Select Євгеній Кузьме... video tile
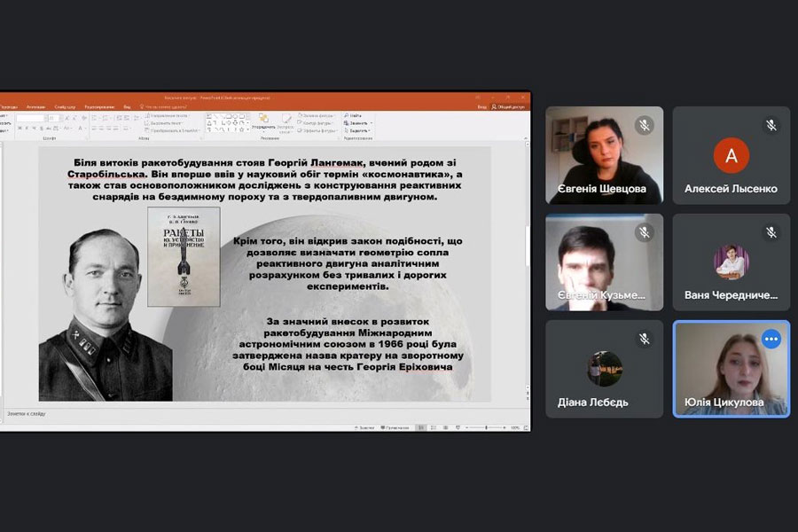 pos(605,262)
